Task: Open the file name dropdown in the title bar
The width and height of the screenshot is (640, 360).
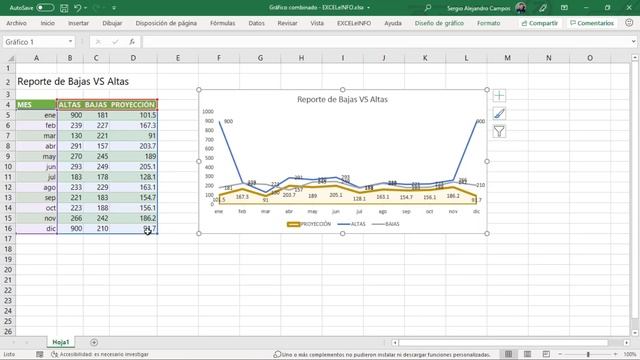Action: [x=369, y=8]
